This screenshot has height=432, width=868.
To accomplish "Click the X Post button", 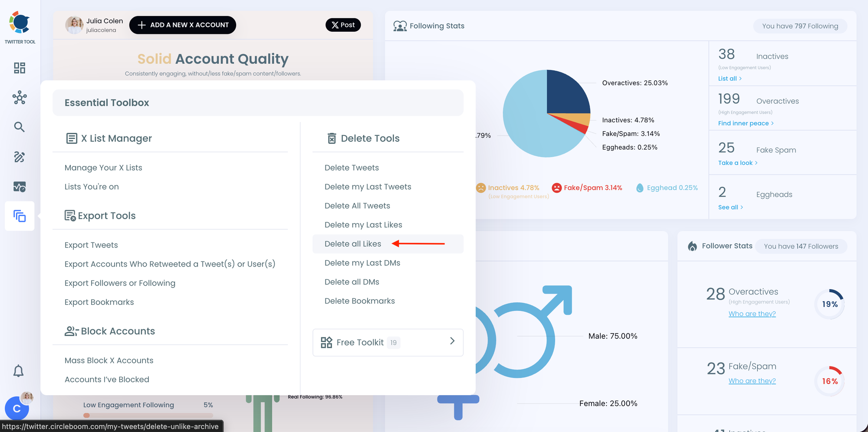I will 343,25.
